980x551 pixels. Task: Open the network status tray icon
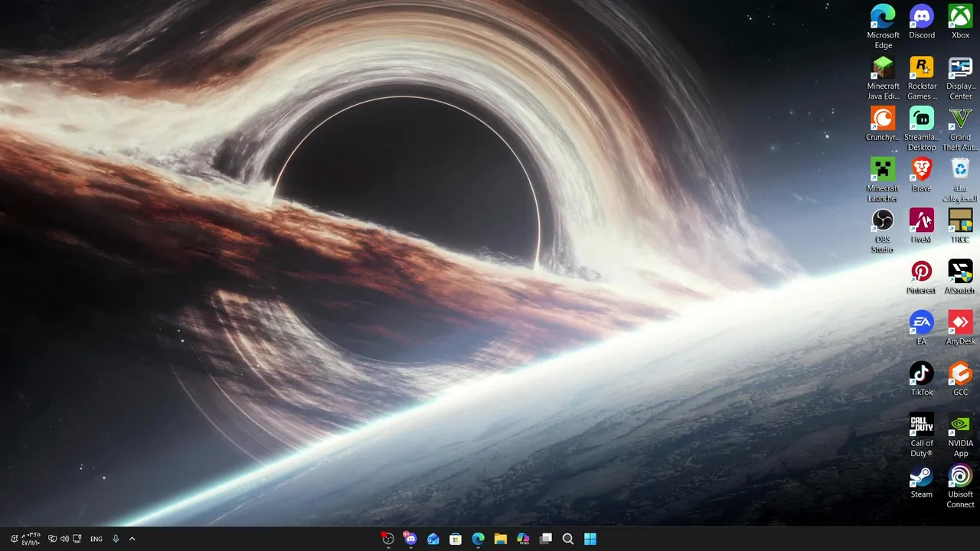coord(77,539)
